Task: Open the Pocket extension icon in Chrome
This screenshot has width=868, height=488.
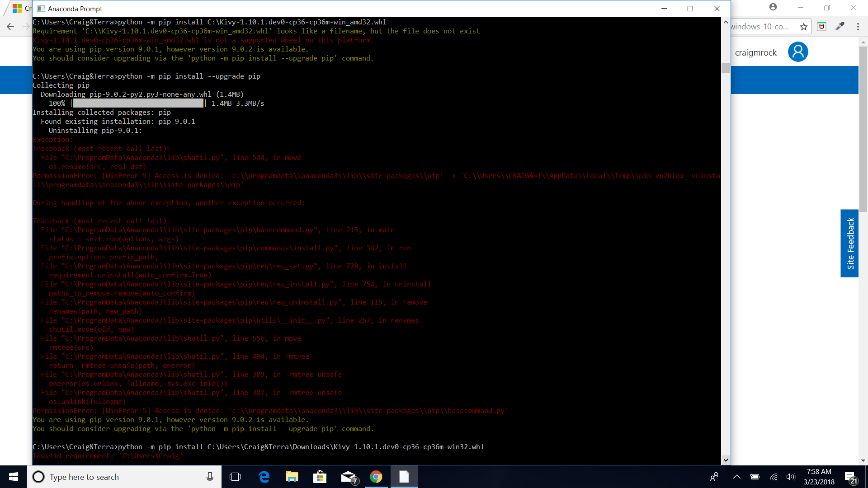Action: pyautogui.click(x=822, y=27)
